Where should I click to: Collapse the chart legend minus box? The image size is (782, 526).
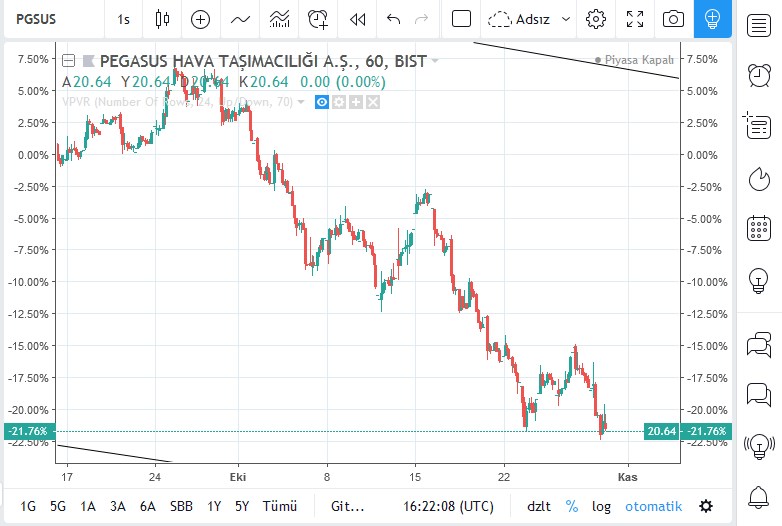pyautogui.click(x=68, y=61)
